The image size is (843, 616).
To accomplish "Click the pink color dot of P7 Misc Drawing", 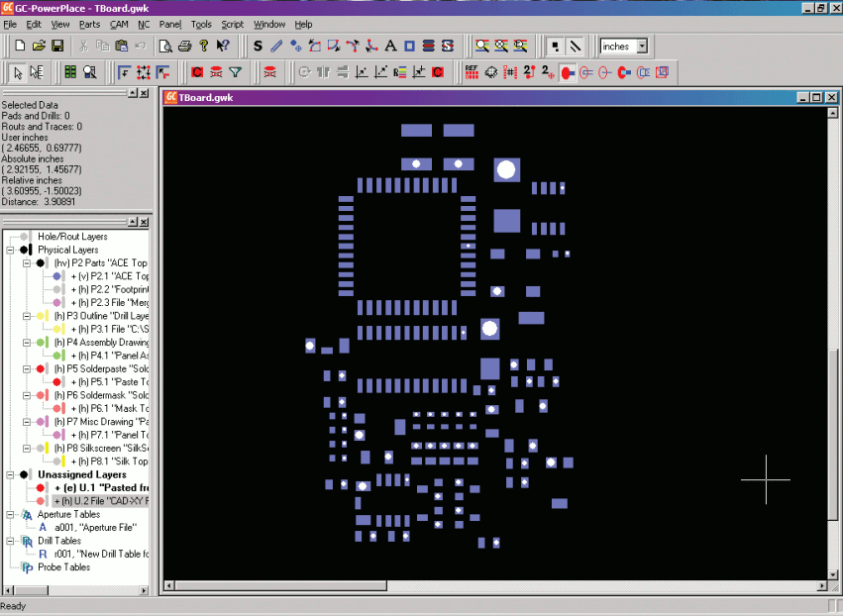I will pyautogui.click(x=41, y=422).
